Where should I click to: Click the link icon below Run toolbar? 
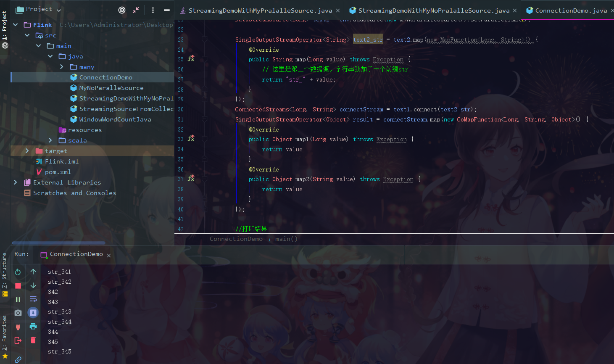[x=18, y=359]
